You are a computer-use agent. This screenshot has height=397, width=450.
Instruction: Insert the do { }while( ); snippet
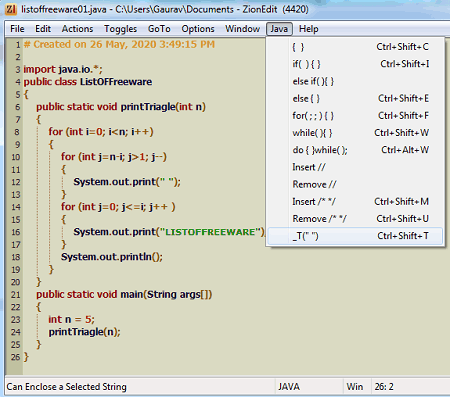coord(355,150)
